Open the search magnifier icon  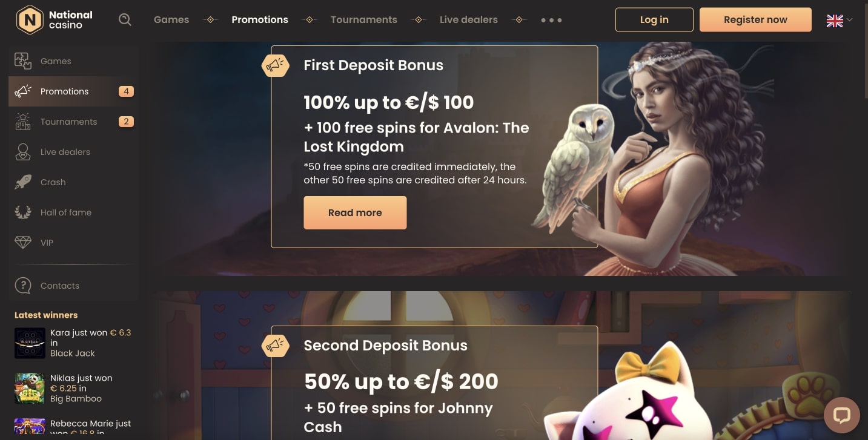[125, 20]
